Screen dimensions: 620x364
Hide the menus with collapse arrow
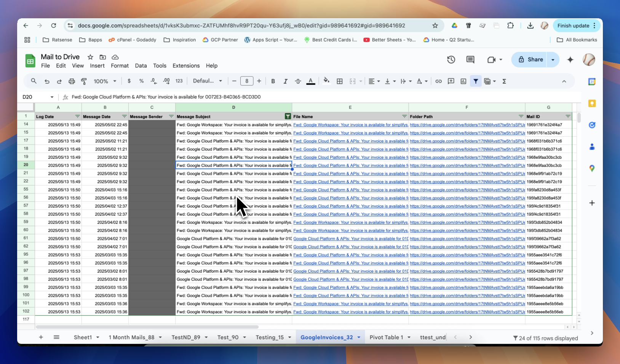[x=564, y=81]
